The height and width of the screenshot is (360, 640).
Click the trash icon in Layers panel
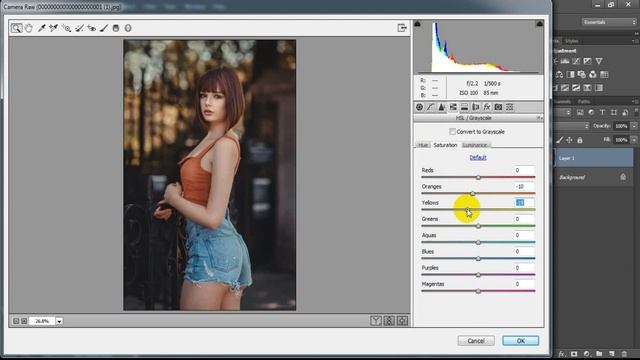coord(624,354)
